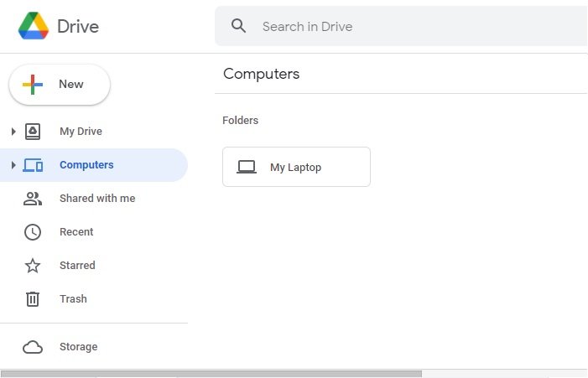The image size is (588, 378).
Task: Click the search magnifier icon
Action: [239, 26]
